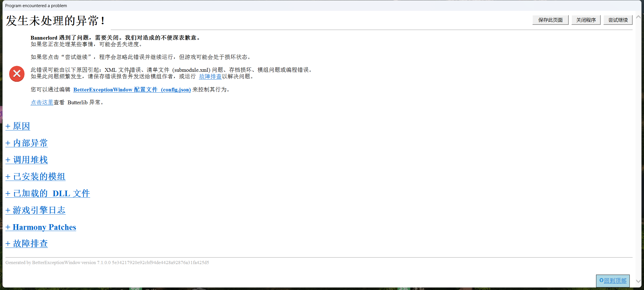Expand the Harmony Patches section

[41, 227]
